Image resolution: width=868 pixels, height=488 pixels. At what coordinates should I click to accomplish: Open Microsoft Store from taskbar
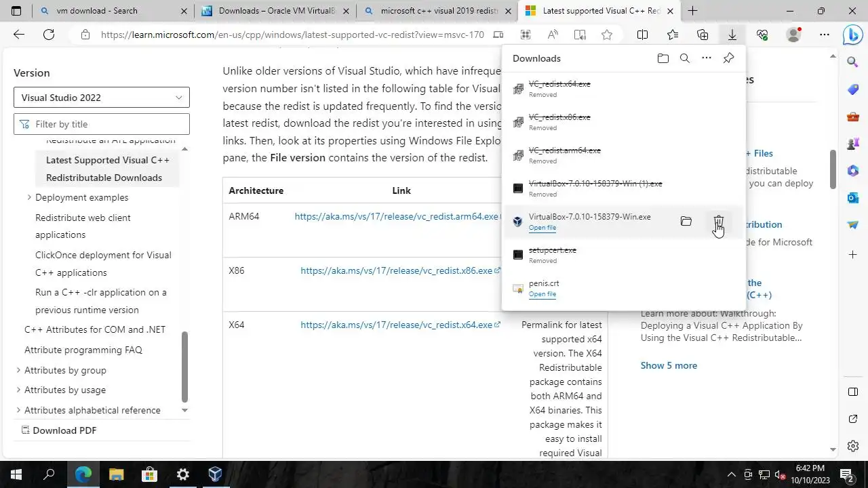click(x=149, y=474)
